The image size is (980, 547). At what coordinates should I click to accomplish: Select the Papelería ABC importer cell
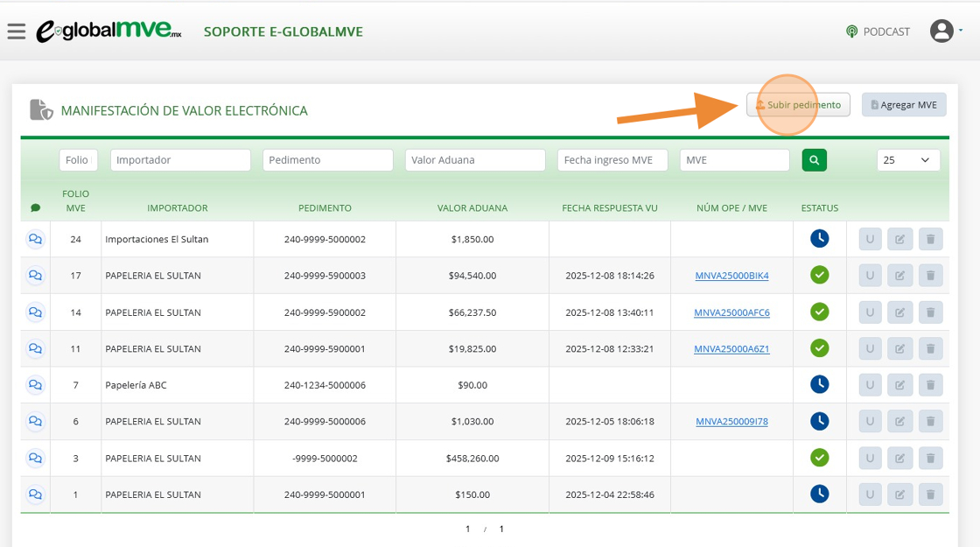tap(178, 385)
